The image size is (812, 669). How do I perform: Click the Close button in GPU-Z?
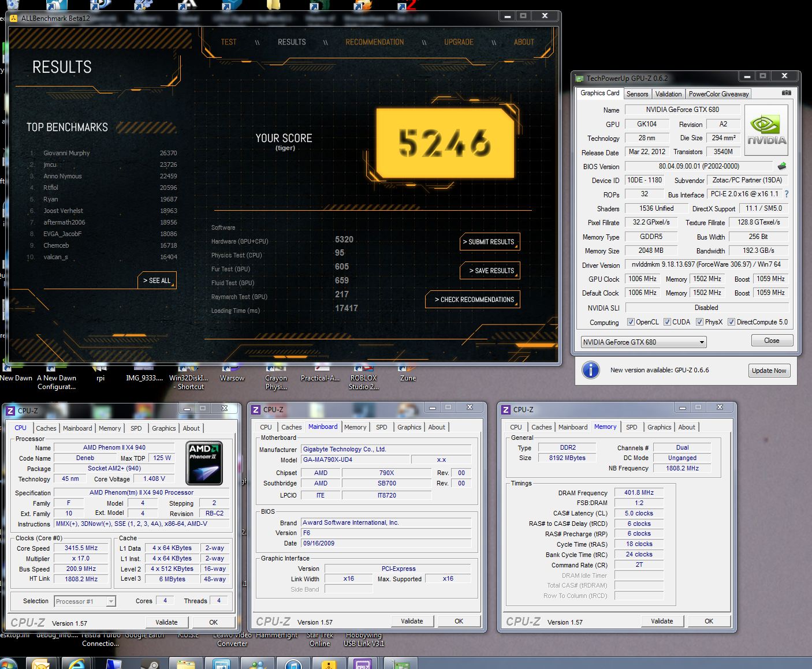tap(772, 341)
